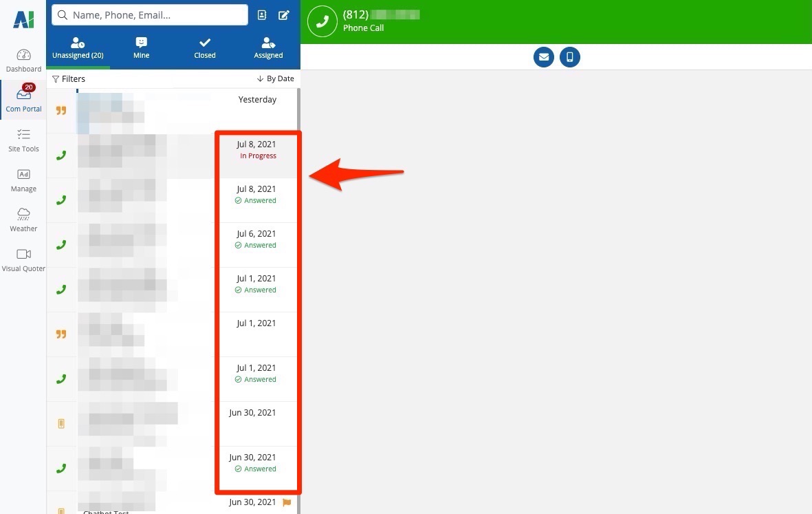Open Site Tools in the sidebar
812x514 pixels.
click(x=23, y=140)
